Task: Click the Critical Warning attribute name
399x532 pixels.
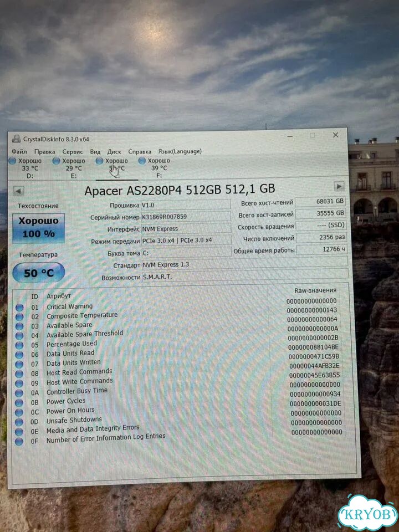Action: (x=70, y=306)
